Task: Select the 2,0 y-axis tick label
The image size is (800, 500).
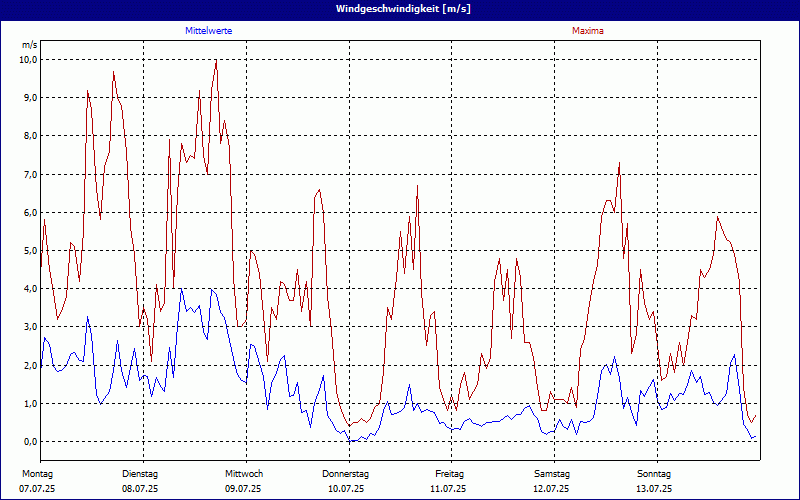Action: point(30,366)
